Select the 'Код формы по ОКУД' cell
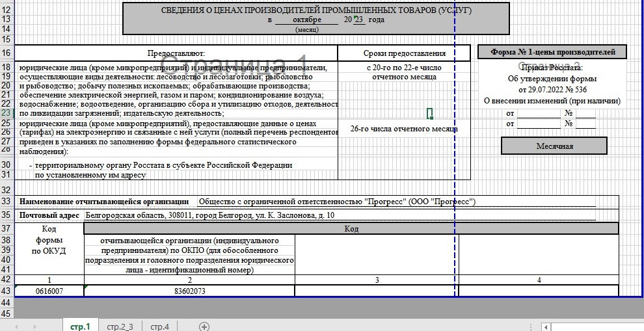 (x=49, y=248)
